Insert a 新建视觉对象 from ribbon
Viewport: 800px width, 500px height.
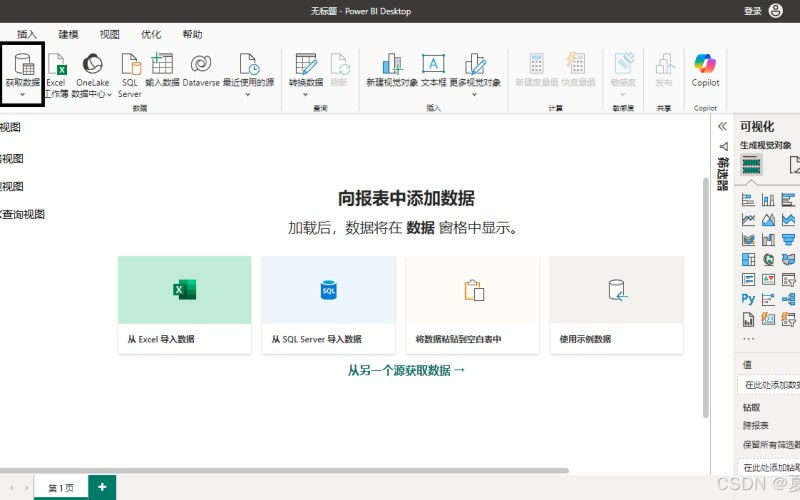point(392,70)
